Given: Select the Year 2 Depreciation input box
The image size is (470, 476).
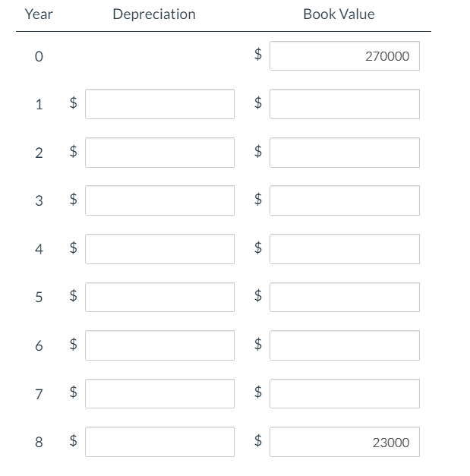Looking at the screenshot, I should [x=159, y=152].
